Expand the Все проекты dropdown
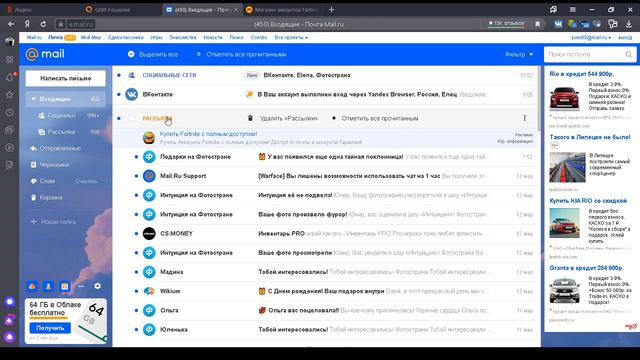Screen dimensions: 640x360 [291, 37]
